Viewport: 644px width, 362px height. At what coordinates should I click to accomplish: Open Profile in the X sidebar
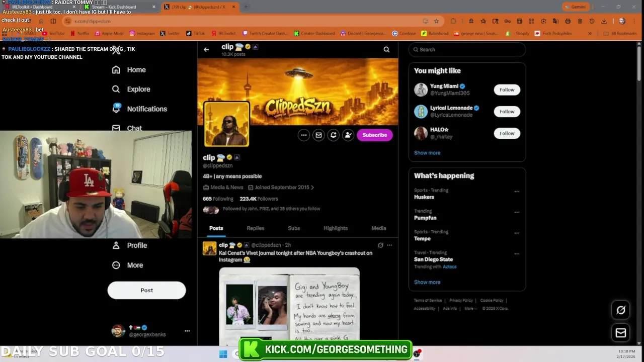(x=130, y=245)
